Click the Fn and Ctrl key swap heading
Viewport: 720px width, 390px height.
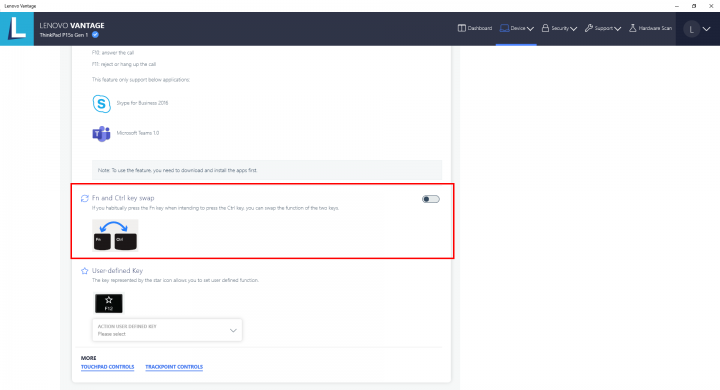tap(123, 198)
